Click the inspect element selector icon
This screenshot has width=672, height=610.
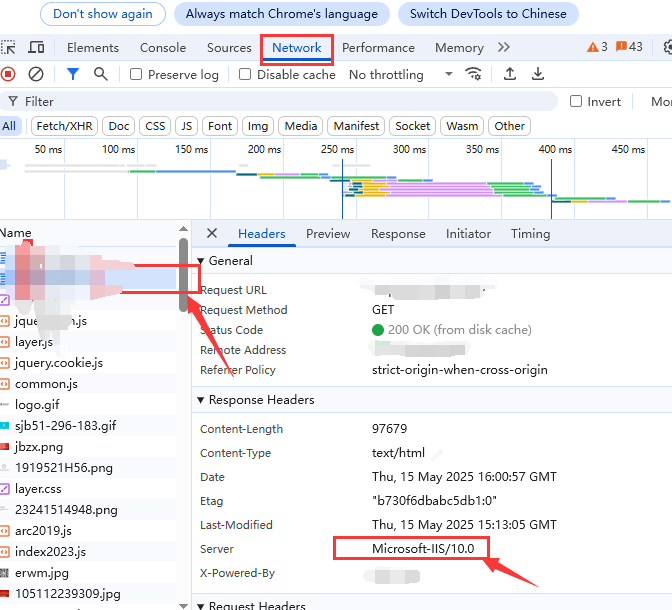(9, 48)
